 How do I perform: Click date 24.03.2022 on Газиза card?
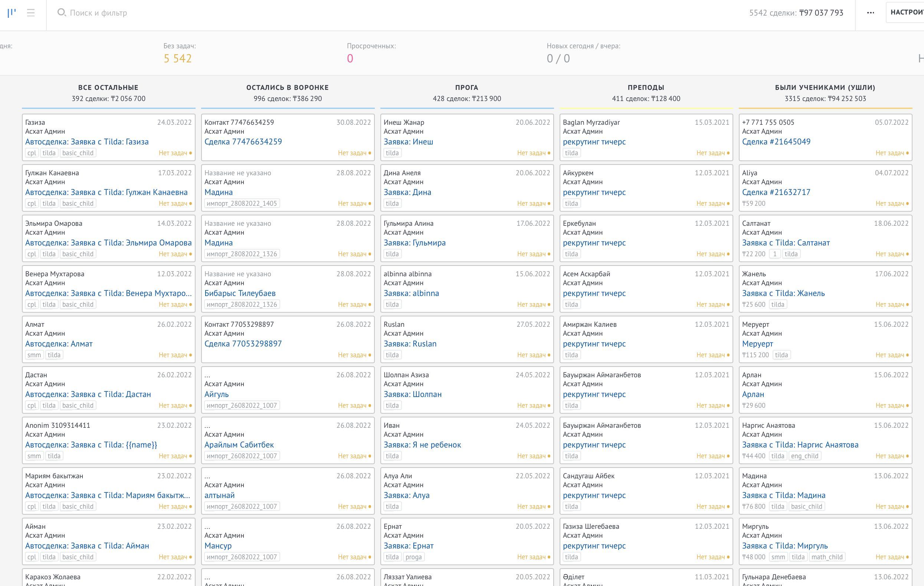pos(174,123)
